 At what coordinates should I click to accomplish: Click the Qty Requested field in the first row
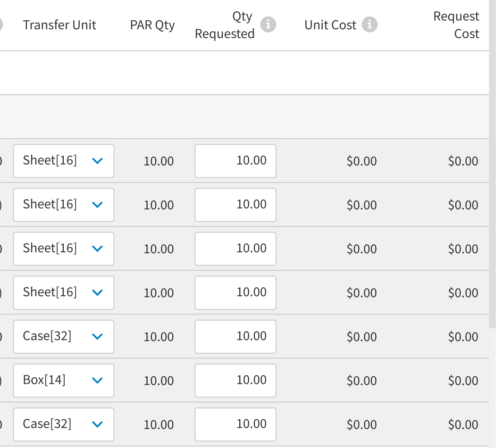click(x=235, y=161)
